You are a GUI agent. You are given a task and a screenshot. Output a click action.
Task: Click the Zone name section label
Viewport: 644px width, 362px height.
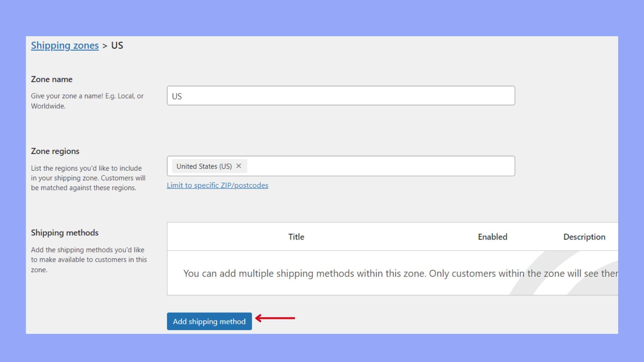point(52,79)
